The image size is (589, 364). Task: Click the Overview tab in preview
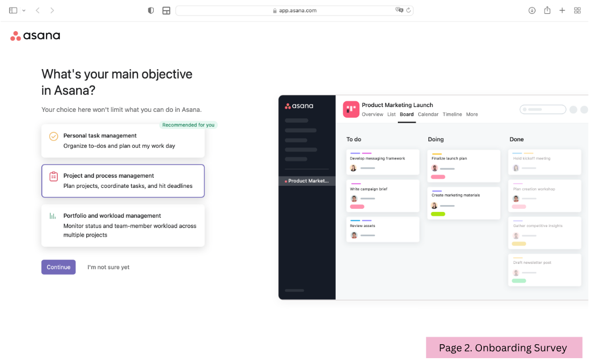[x=372, y=114]
